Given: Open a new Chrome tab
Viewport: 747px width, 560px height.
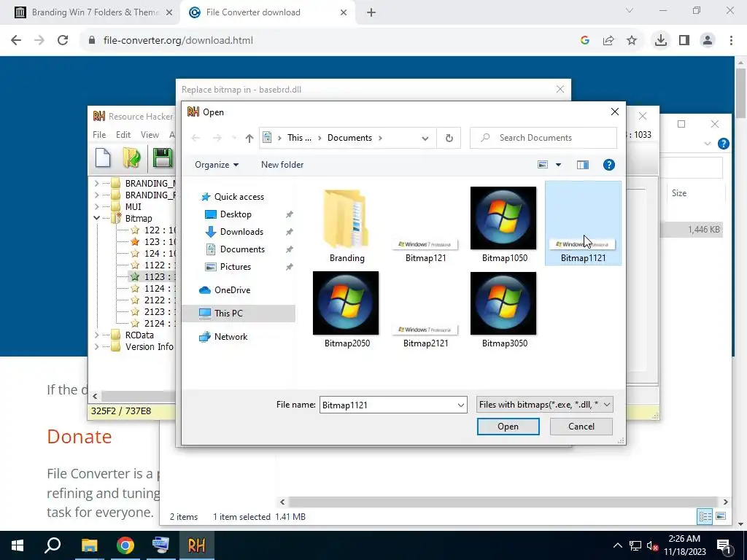Looking at the screenshot, I should pyautogui.click(x=371, y=12).
